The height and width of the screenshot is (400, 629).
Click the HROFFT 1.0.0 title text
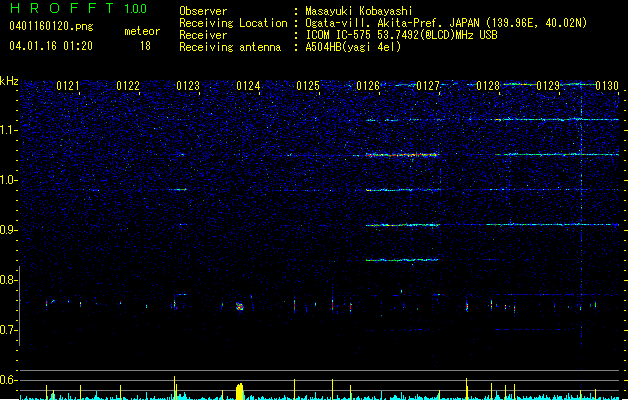(79, 8)
